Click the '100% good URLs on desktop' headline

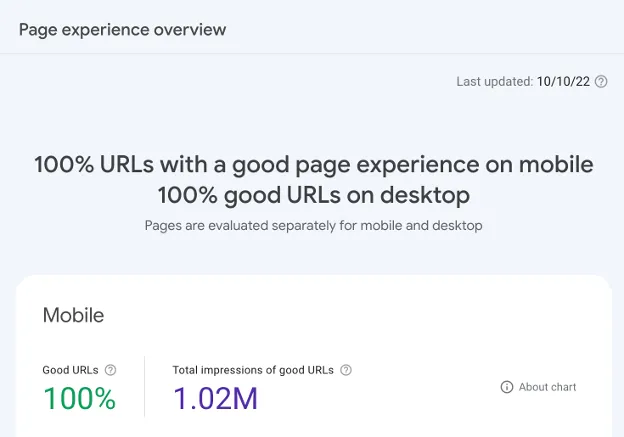coord(314,195)
